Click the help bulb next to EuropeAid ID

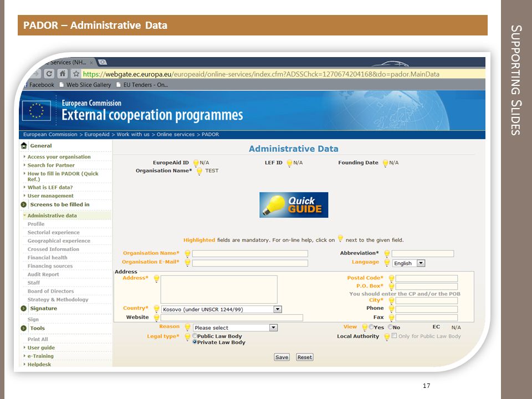pos(196,163)
